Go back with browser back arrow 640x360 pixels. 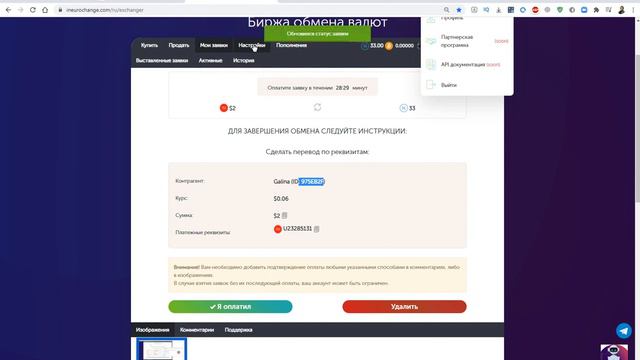8,10
